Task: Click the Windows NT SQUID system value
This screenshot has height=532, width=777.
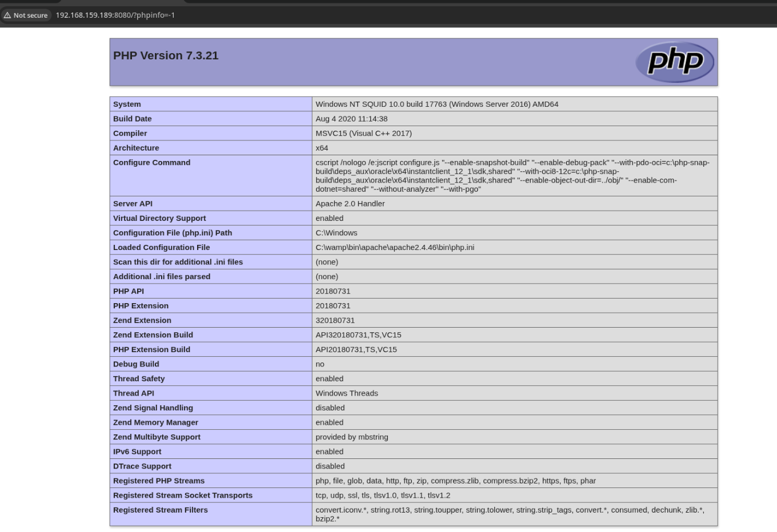Action: click(437, 104)
